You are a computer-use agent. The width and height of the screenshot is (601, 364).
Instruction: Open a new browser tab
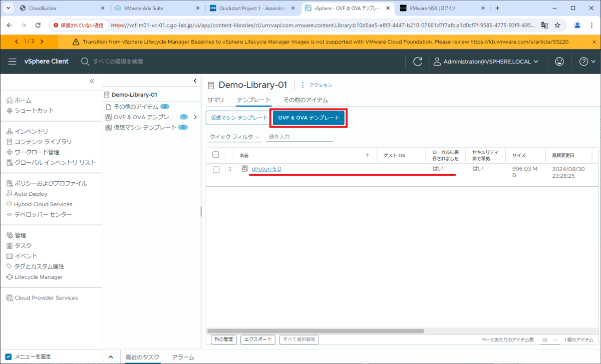[497, 8]
